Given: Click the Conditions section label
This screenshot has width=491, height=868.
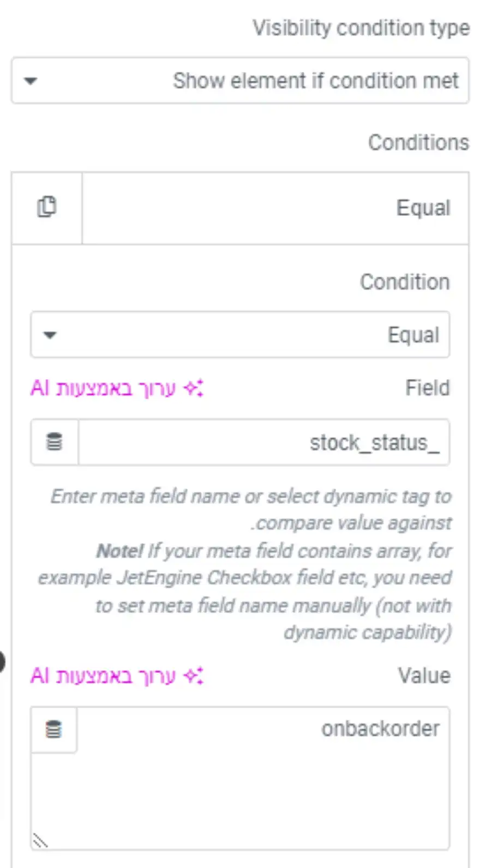Looking at the screenshot, I should pos(418,142).
